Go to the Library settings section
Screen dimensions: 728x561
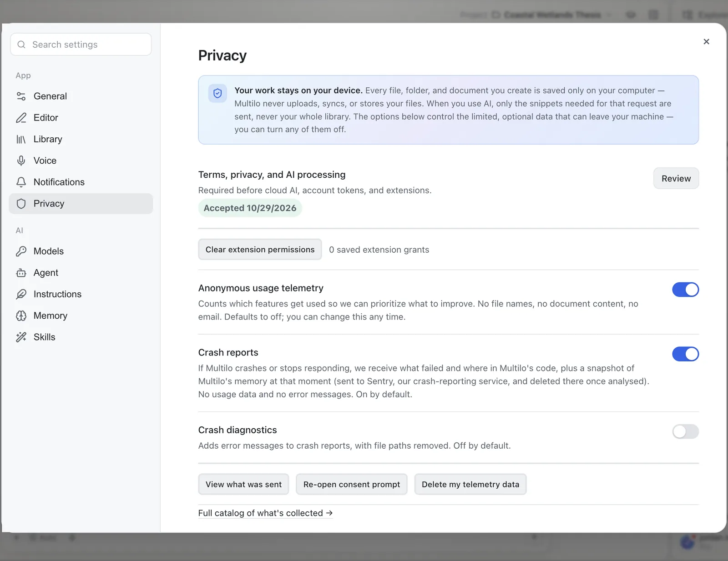[x=81, y=139]
